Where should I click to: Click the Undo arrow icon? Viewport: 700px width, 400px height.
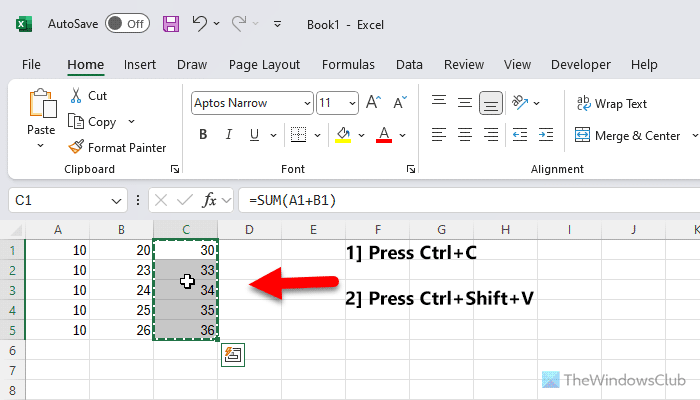point(199,22)
